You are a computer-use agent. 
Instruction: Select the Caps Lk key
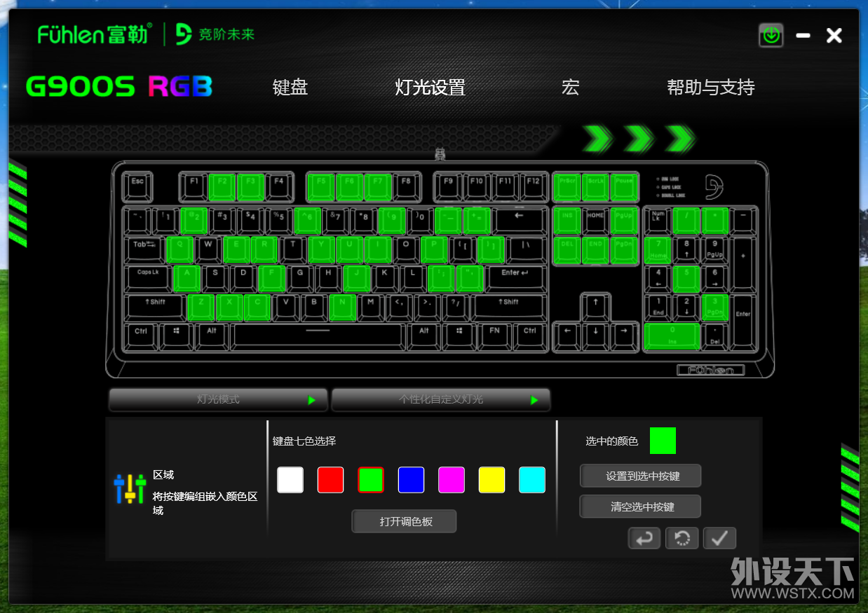click(x=148, y=277)
